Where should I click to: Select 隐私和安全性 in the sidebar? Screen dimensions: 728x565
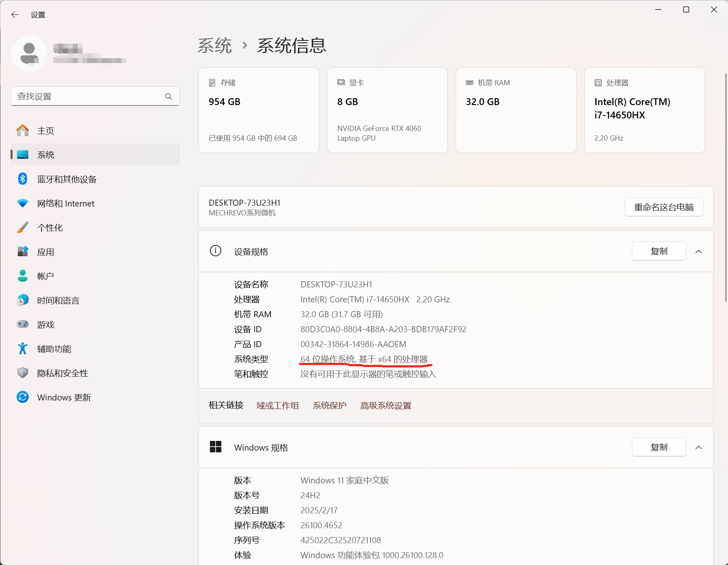point(95,373)
